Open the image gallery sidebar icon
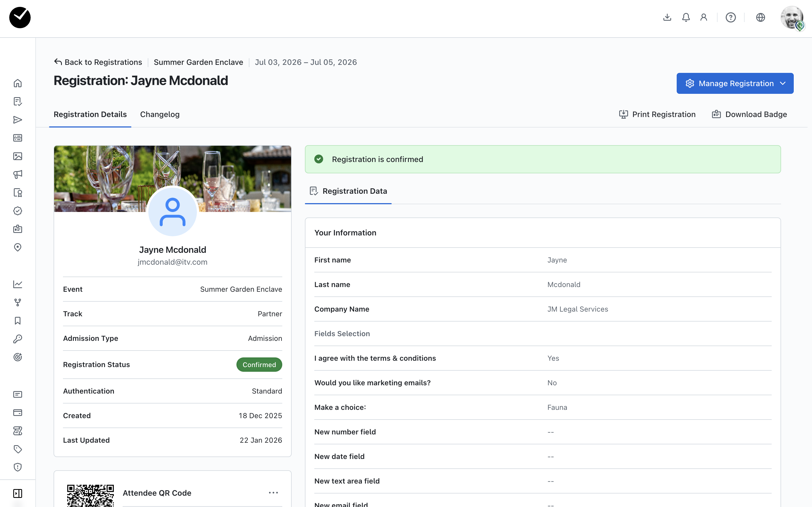 click(x=18, y=156)
